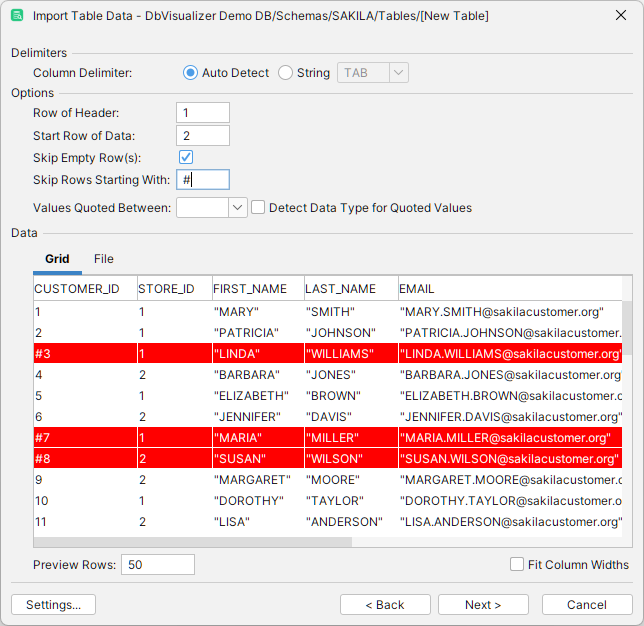Enable the Fit Column Widths checkbox
This screenshot has height=626, width=644.
517,565
